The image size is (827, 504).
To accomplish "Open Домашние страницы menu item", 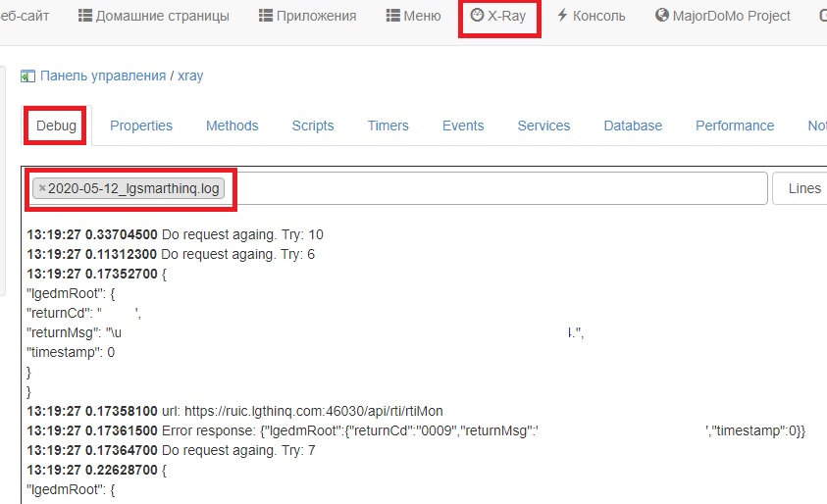I will pyautogui.click(x=153, y=16).
